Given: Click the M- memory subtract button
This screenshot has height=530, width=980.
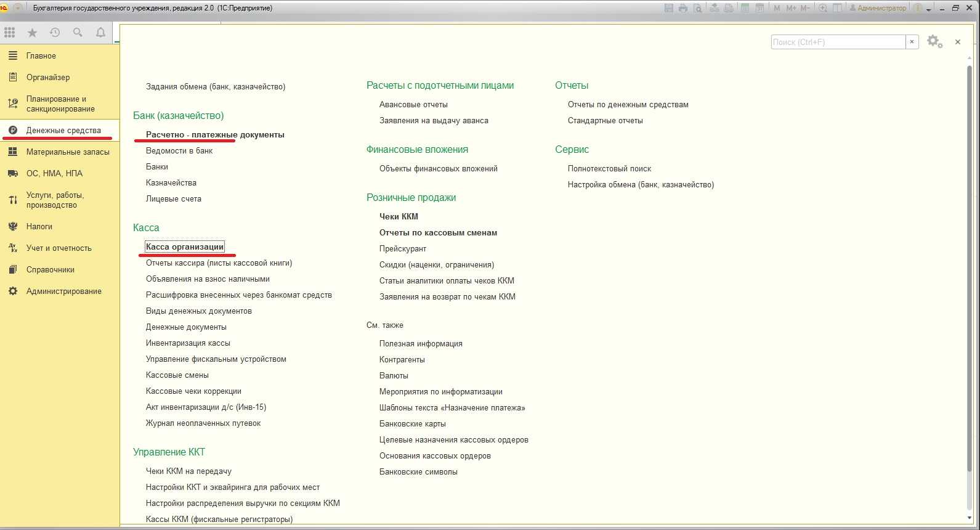Looking at the screenshot, I should click(x=805, y=8).
